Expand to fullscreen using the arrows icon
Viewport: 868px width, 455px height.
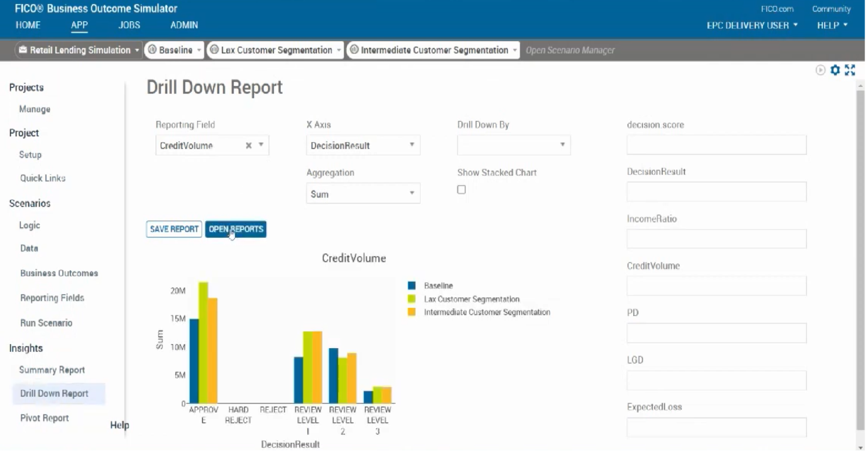click(850, 69)
